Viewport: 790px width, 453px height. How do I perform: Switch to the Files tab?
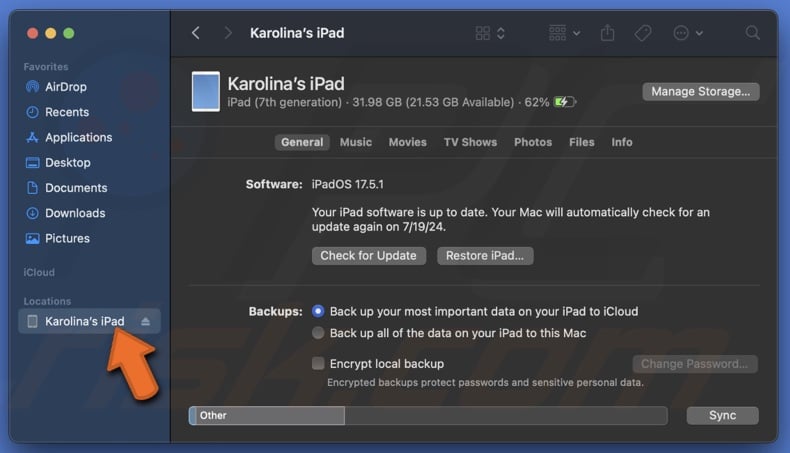[x=582, y=142]
